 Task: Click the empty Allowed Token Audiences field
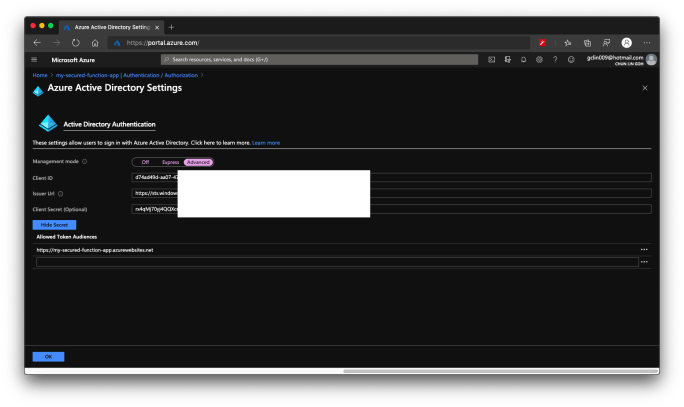pyautogui.click(x=337, y=262)
